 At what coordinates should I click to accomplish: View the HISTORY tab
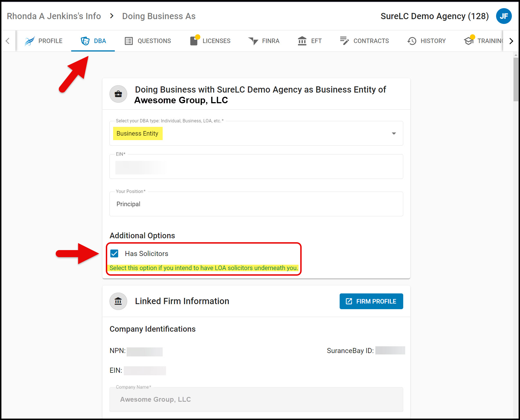[426, 41]
